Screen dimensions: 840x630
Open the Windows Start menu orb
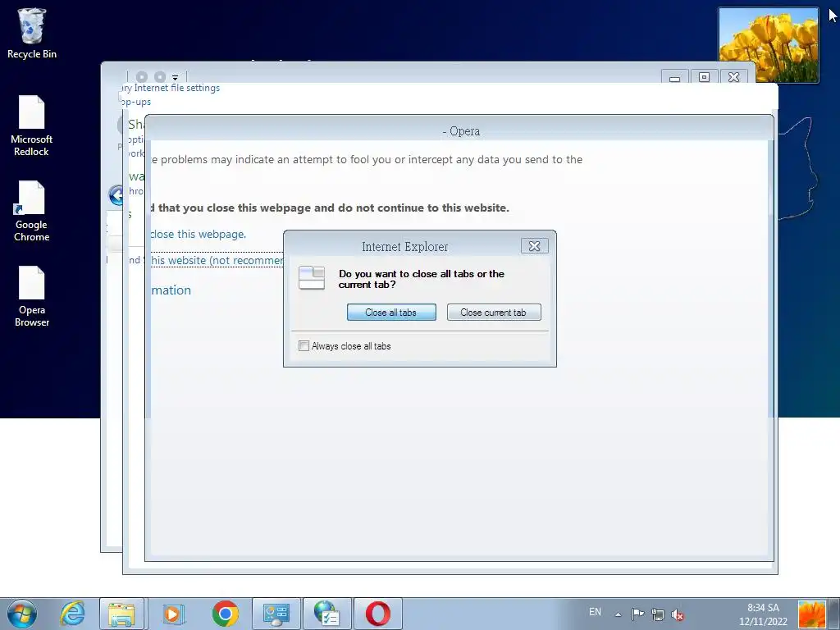pos(22,614)
